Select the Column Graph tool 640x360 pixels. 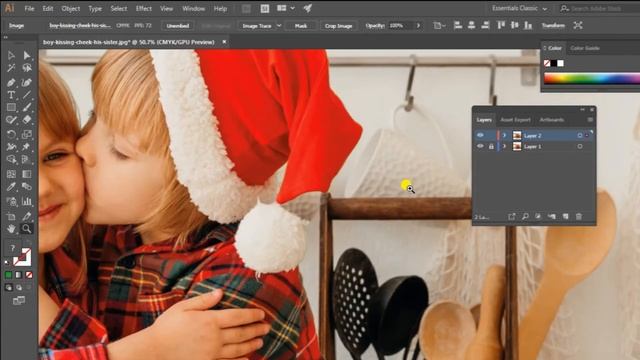click(x=27, y=201)
